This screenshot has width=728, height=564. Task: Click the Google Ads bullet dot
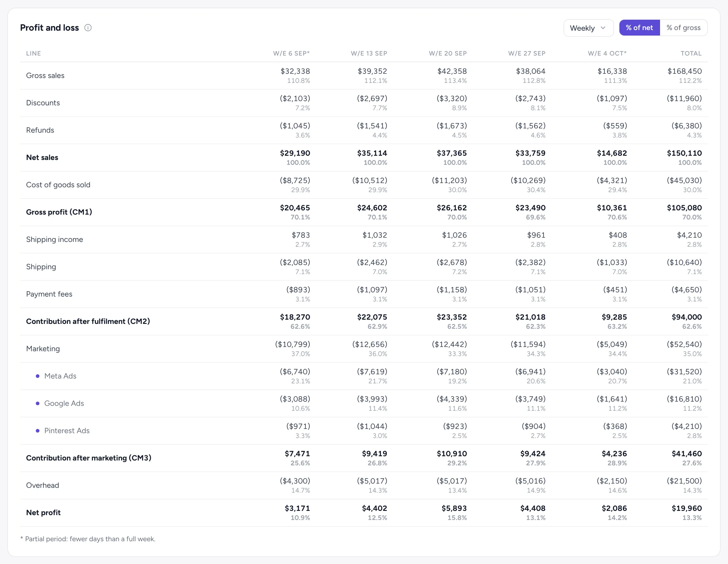point(37,403)
